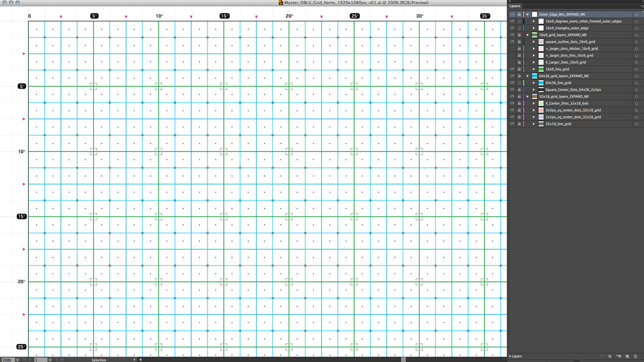This screenshot has height=362, width=644.
Task: Click target circle of 64x36_line_grid
Action: [636, 83]
